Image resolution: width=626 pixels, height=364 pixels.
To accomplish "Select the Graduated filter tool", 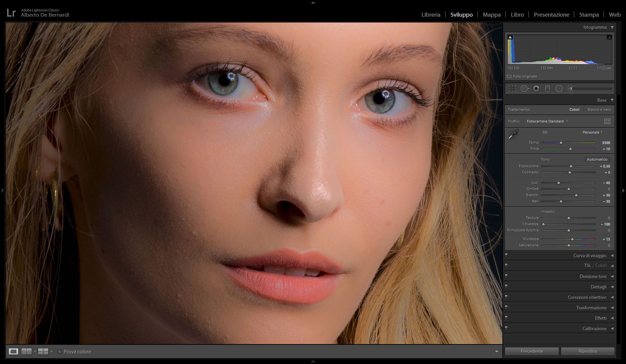I will (547, 89).
